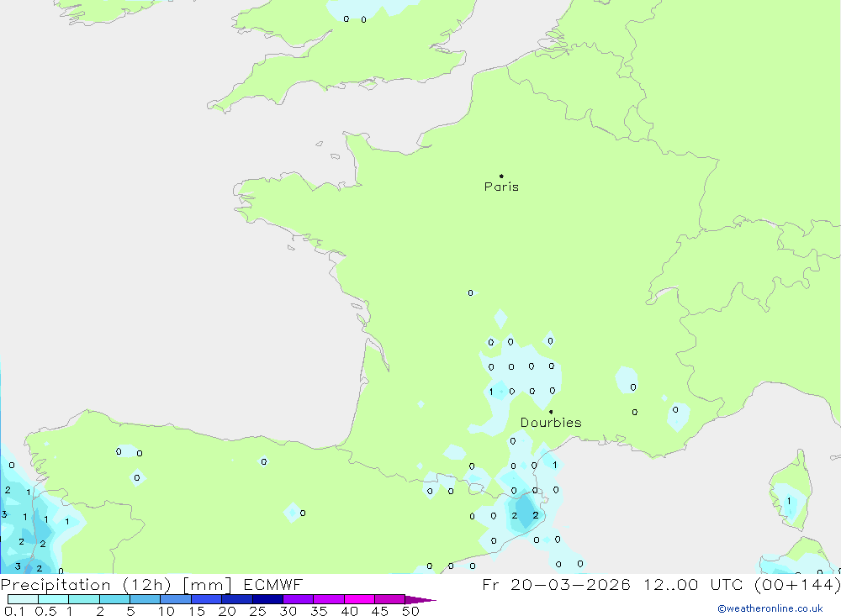Click the legend arrow tip above 50
Image resolution: width=841 pixels, height=616 pixels.
click(x=420, y=600)
